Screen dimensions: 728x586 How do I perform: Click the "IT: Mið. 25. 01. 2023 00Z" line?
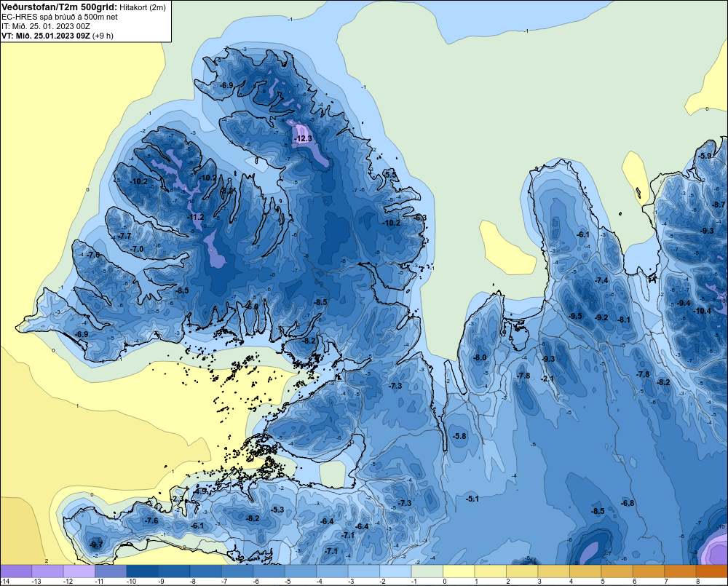tap(46, 26)
